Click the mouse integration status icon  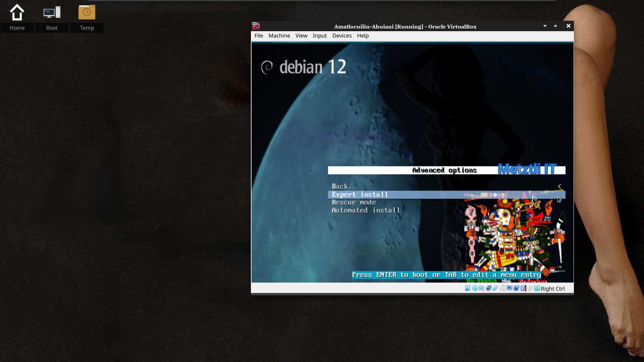(530, 288)
